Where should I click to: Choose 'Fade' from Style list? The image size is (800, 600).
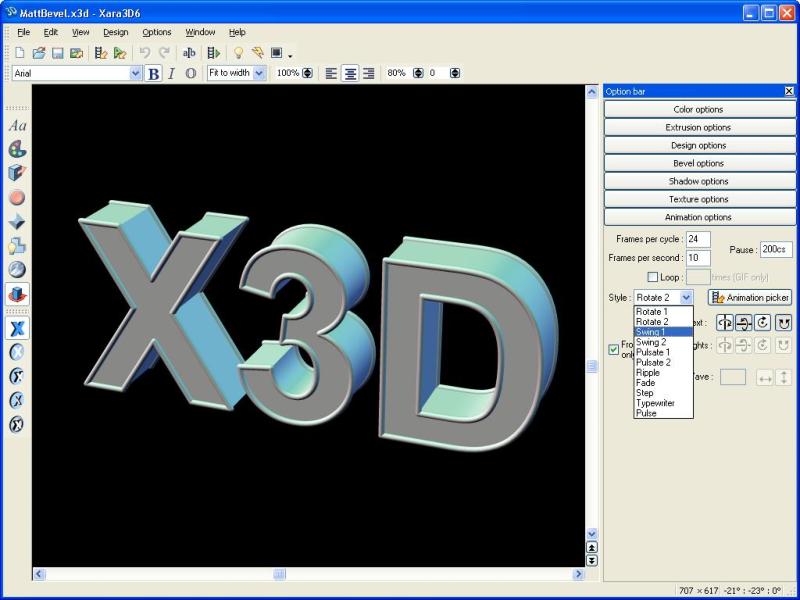663,383
